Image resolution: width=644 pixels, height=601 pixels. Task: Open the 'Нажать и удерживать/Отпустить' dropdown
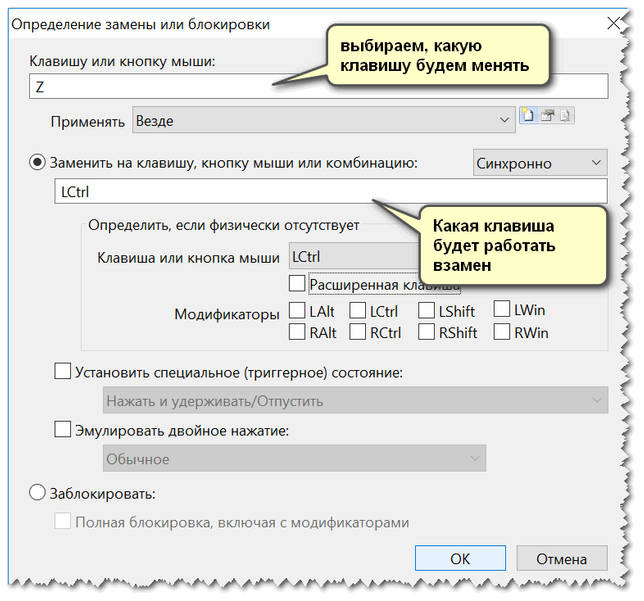(355, 400)
